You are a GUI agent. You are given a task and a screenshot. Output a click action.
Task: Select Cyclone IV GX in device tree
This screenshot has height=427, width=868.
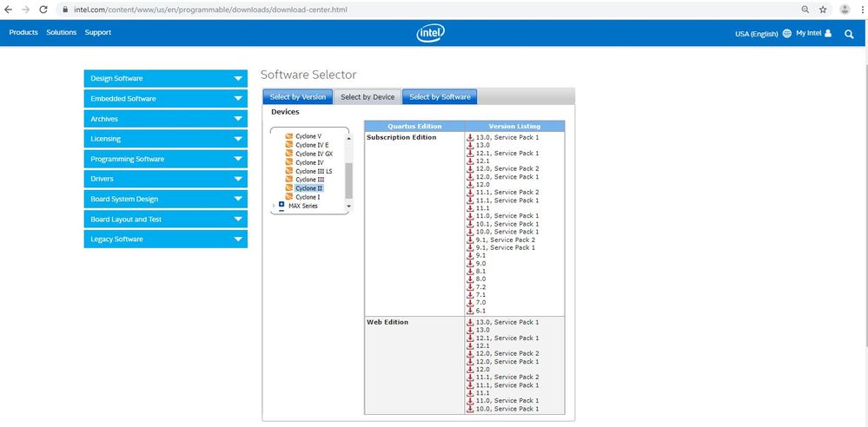click(x=314, y=154)
